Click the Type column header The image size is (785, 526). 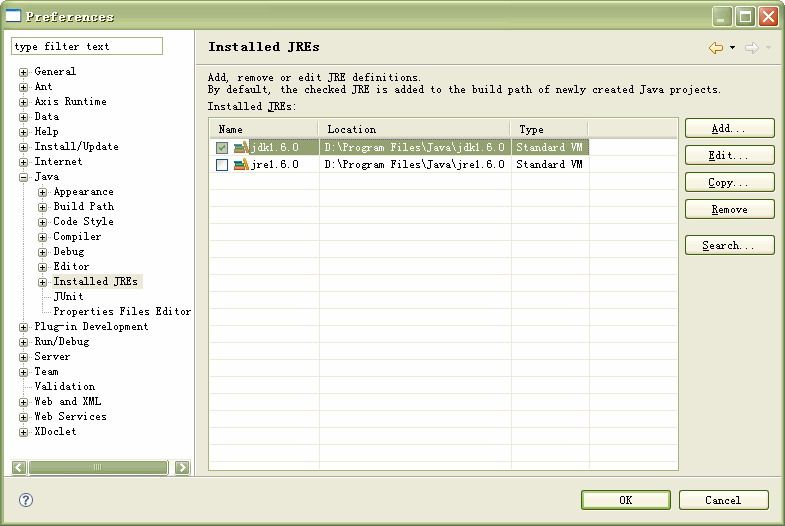549,129
